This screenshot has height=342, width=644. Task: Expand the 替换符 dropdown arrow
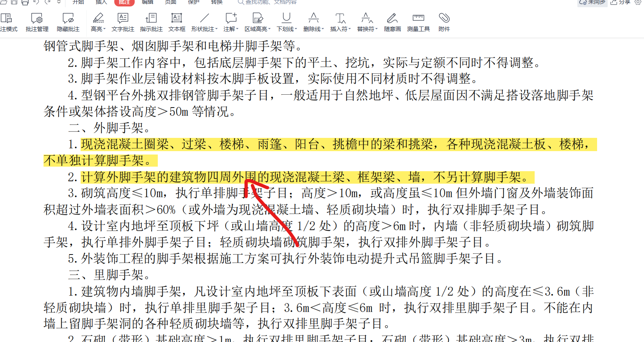pos(376,29)
